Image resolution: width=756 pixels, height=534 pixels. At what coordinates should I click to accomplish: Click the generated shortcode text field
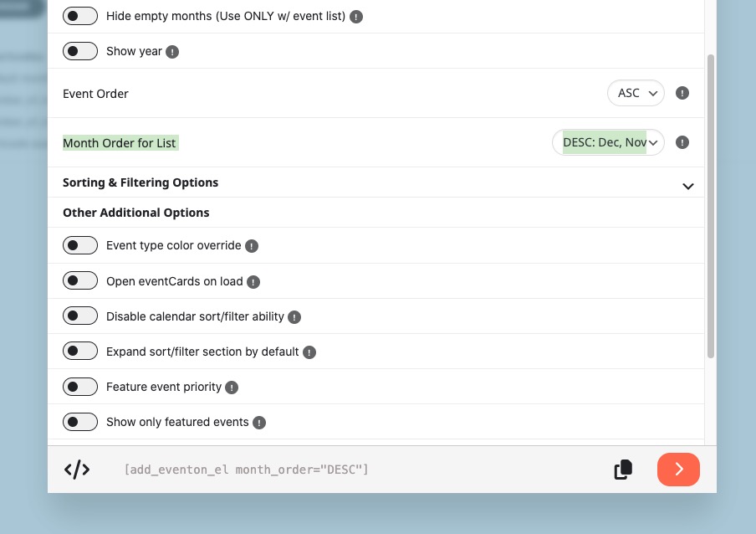coord(246,470)
